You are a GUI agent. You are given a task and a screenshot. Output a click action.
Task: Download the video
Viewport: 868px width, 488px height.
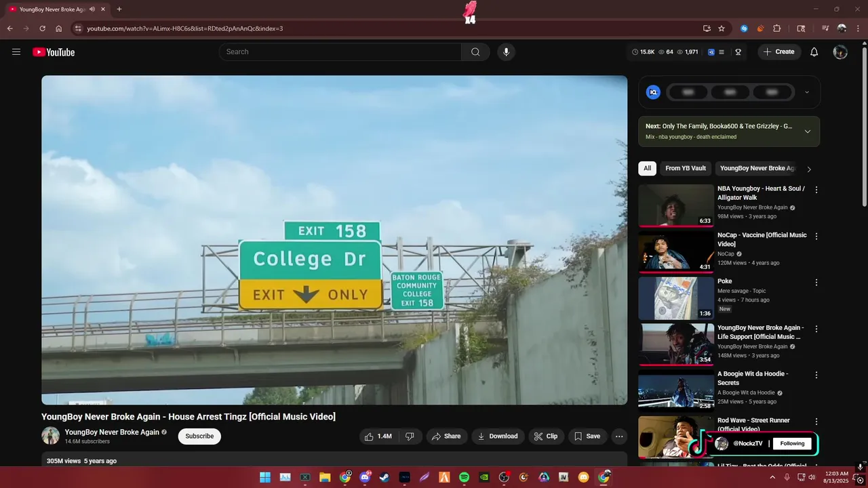[498, 436]
